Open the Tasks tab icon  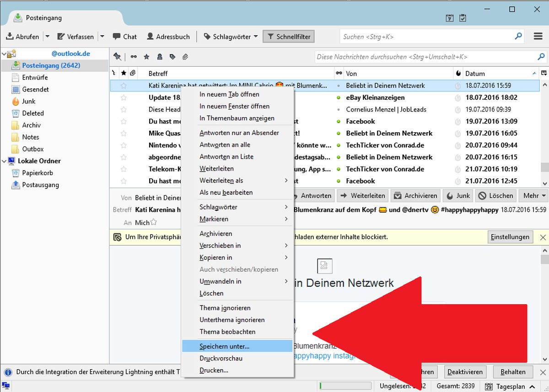[463, 18]
